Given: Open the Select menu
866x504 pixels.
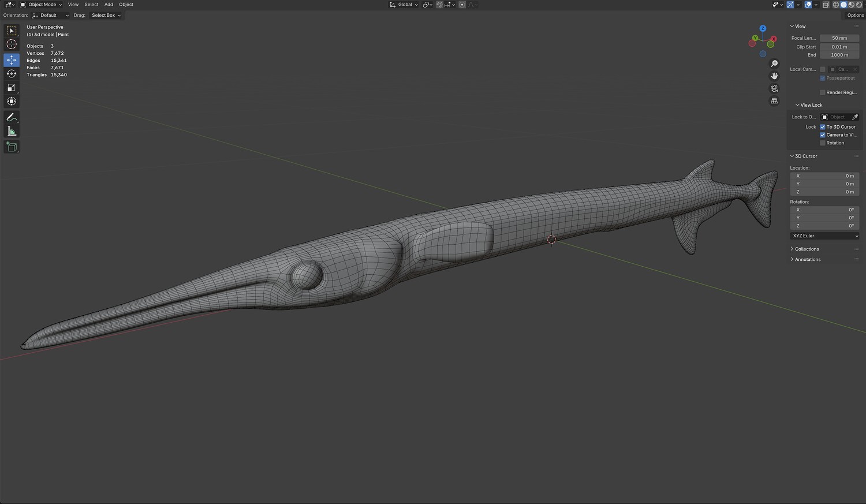Looking at the screenshot, I should (91, 5).
